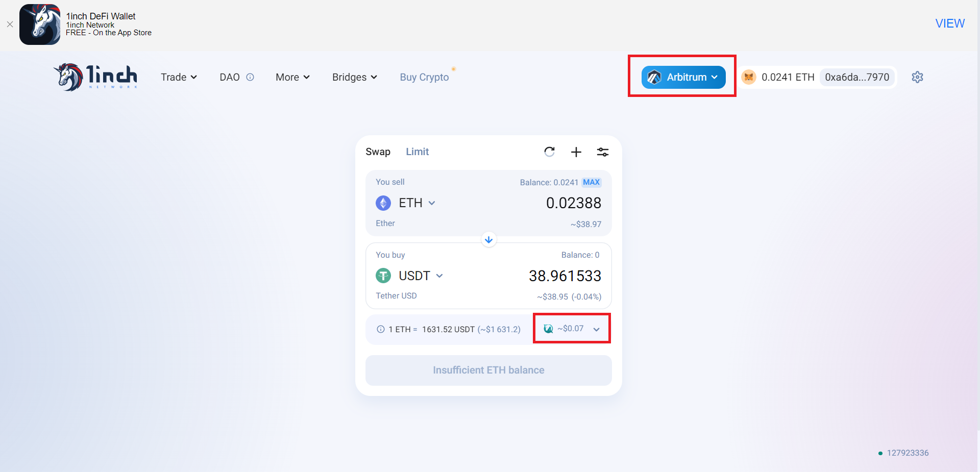Screen dimensions: 980x472
Task: Click the gas fee icon next to ~$0.07
Action: click(549, 329)
